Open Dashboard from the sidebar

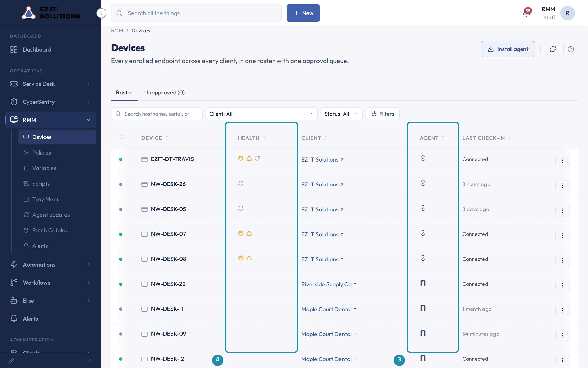click(x=51, y=50)
